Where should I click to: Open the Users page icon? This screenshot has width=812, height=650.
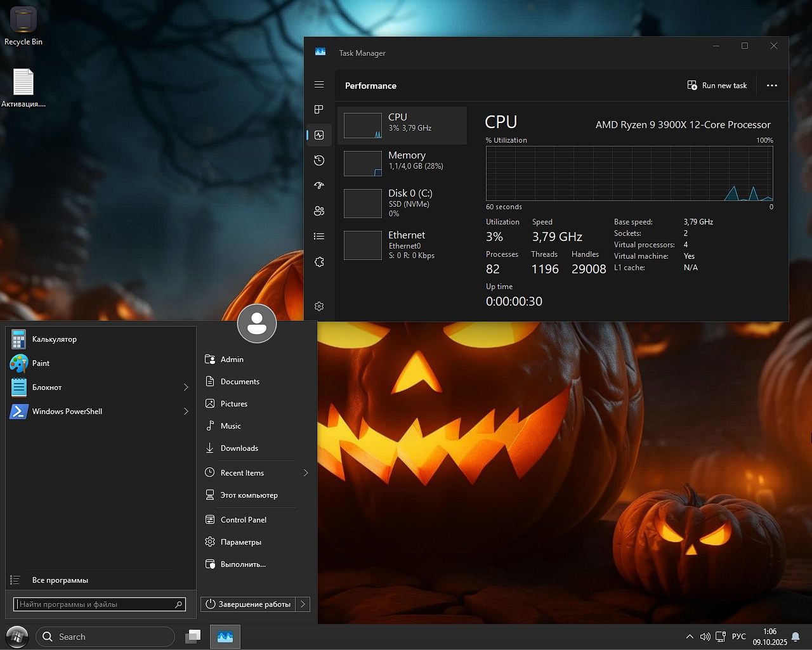[x=319, y=211]
